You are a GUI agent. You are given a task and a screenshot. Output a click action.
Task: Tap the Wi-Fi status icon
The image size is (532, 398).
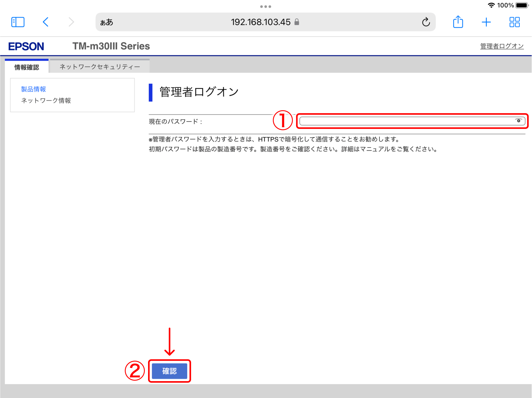[491, 5]
